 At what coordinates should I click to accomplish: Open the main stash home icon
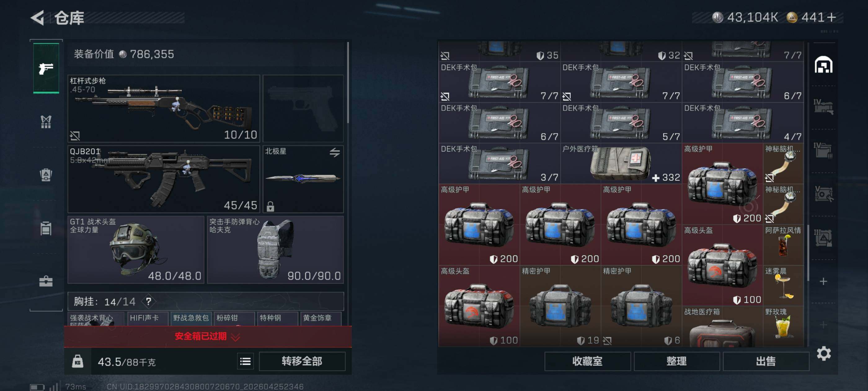824,65
